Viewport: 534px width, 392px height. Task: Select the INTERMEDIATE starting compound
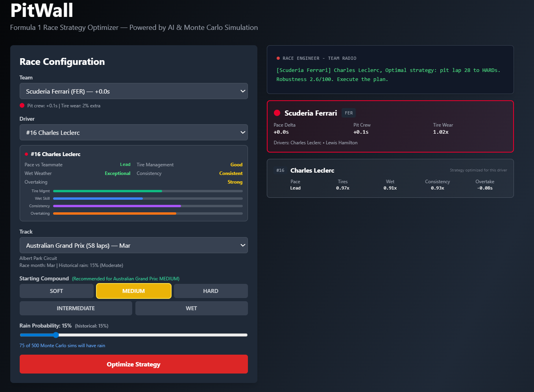click(x=76, y=308)
